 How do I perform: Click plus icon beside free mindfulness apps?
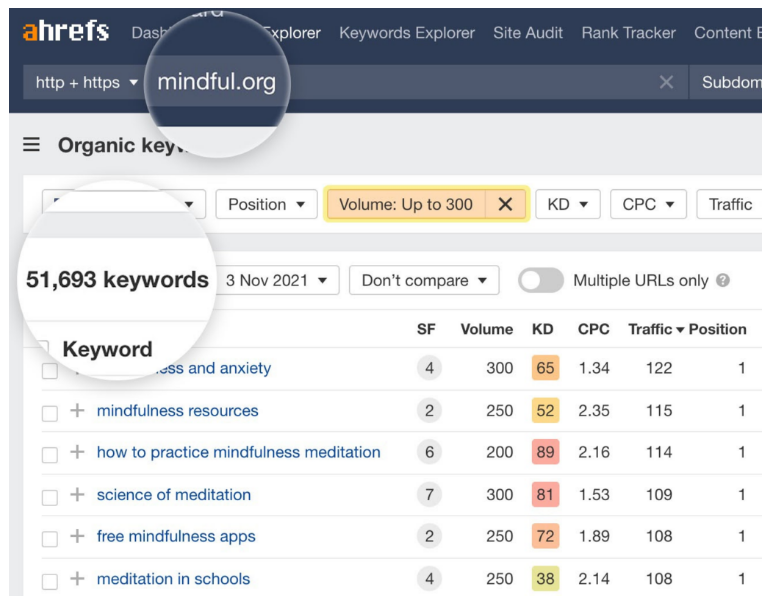pyautogui.click(x=77, y=536)
